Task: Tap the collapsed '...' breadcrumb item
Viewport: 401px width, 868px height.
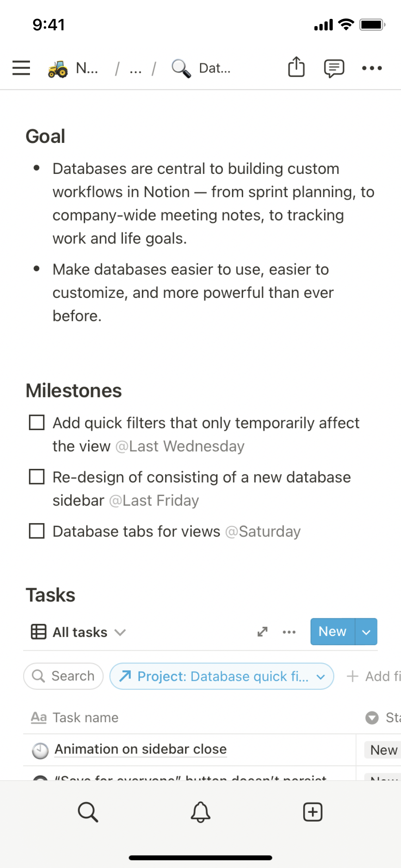Action: (135, 68)
